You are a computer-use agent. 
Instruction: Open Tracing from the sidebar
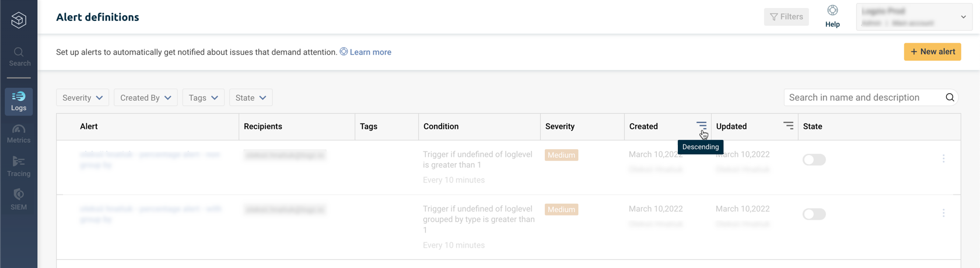coord(19,167)
